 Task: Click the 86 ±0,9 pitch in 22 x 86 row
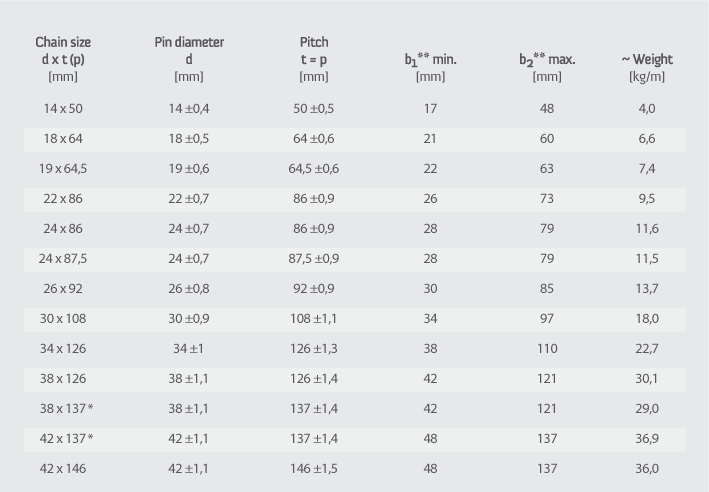point(314,199)
